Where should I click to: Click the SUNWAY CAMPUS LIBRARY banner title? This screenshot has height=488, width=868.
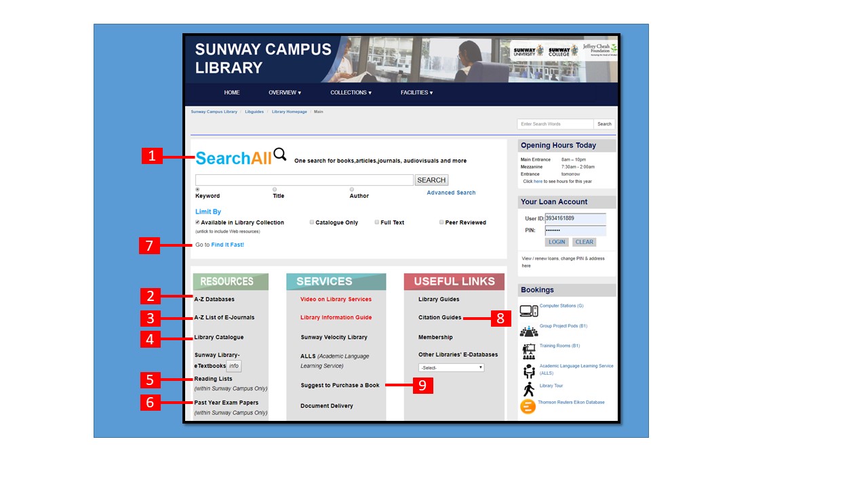coord(263,58)
